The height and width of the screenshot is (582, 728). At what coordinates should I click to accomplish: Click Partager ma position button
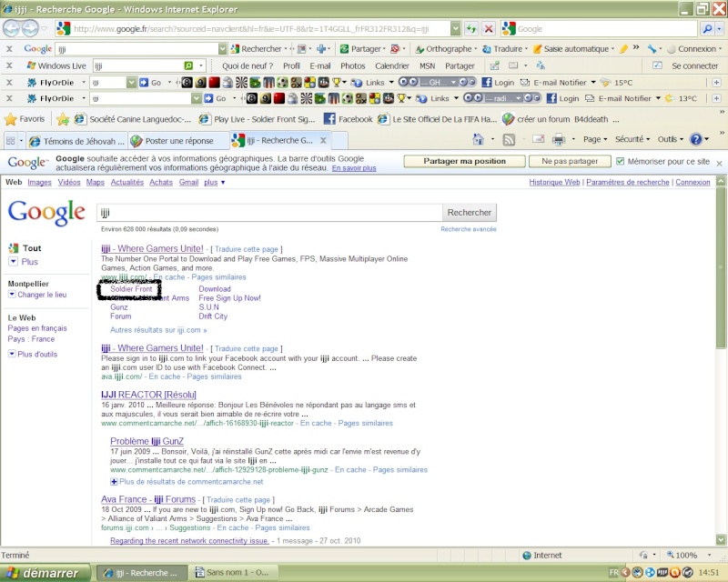[x=464, y=161]
